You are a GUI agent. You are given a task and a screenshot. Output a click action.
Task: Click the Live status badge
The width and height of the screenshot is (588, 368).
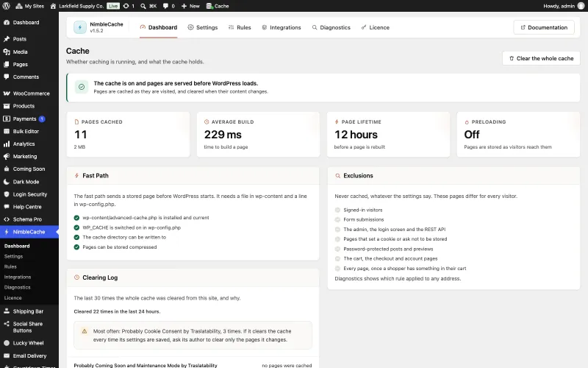click(113, 6)
